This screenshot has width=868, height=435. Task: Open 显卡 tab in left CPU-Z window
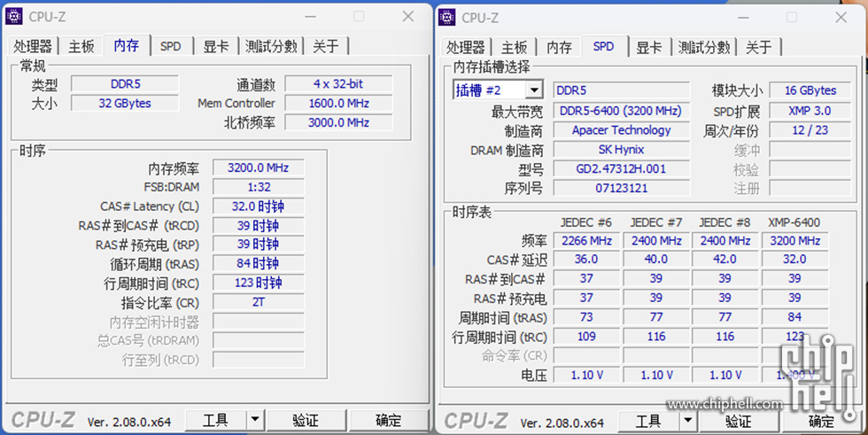pos(216,46)
